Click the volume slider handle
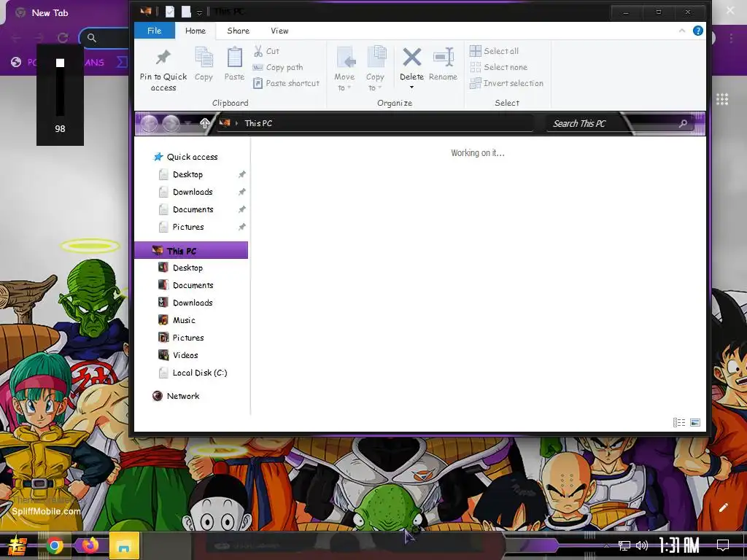The width and height of the screenshot is (747, 560). tap(60, 63)
